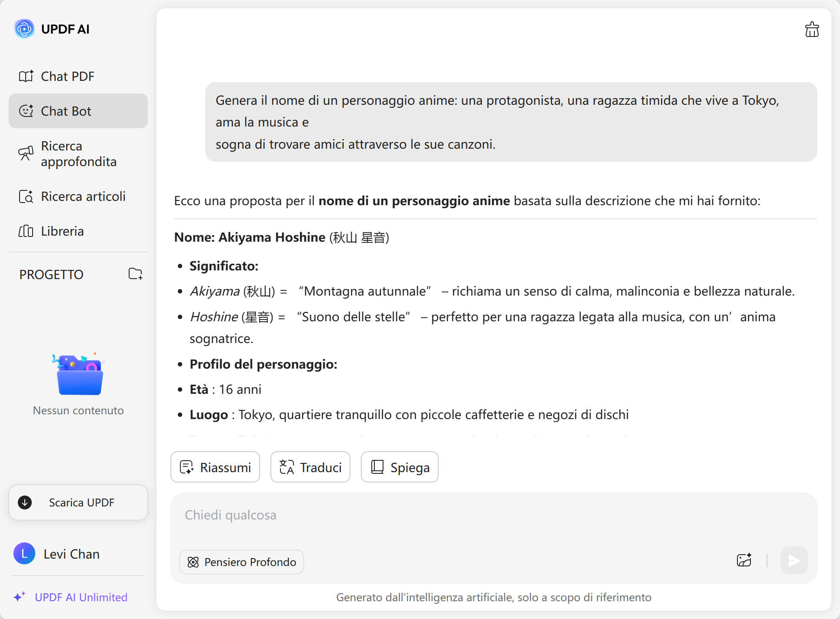Click the download arrow icon on Scarica UPDF
Image resolution: width=840 pixels, height=619 pixels.
pyautogui.click(x=25, y=503)
